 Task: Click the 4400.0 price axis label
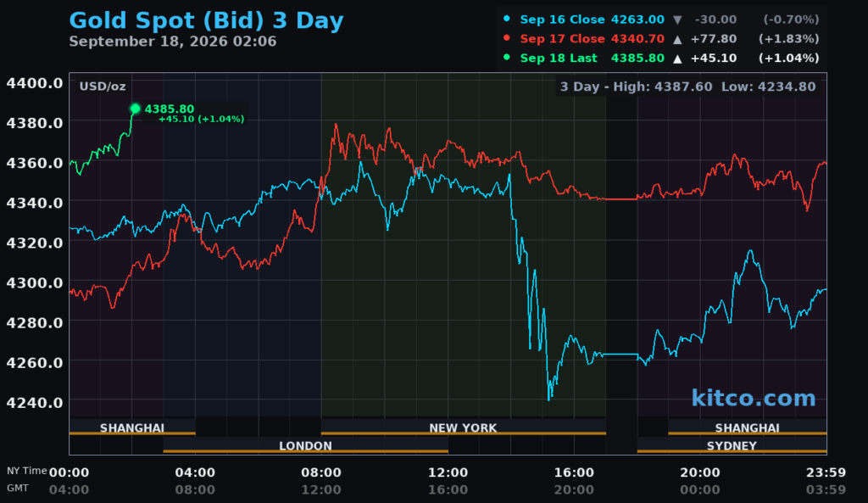(34, 83)
